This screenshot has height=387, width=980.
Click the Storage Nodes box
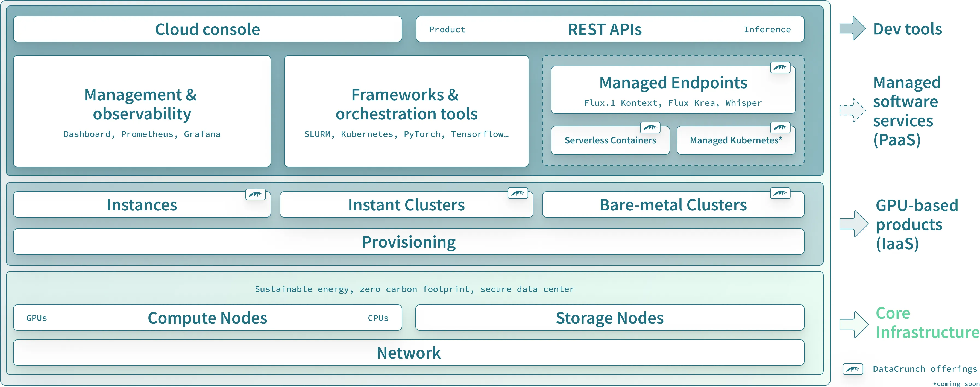(610, 318)
